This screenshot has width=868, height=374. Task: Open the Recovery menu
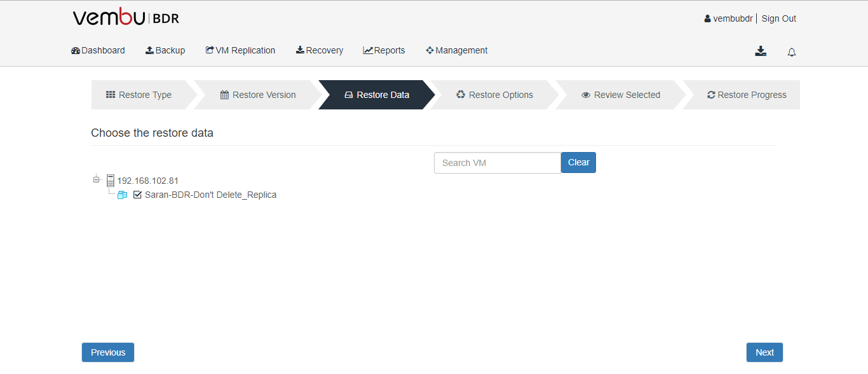coord(320,50)
